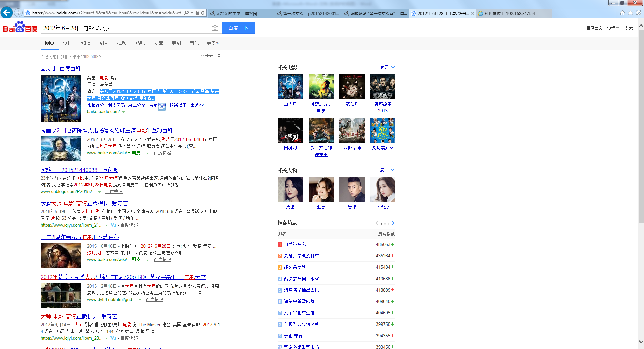This screenshot has height=349, width=644.
Task: Open dropdown arrow beside www.dytt8.net result URL
Action: click(140, 300)
